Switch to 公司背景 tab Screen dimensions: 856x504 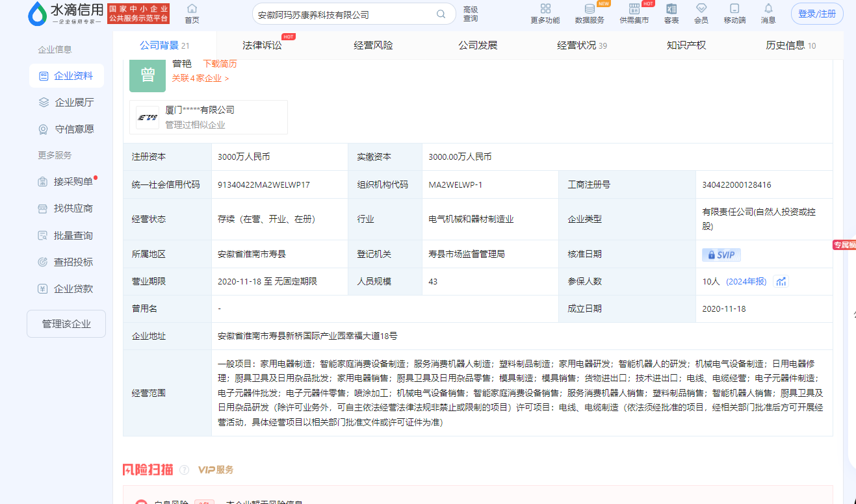pos(164,45)
